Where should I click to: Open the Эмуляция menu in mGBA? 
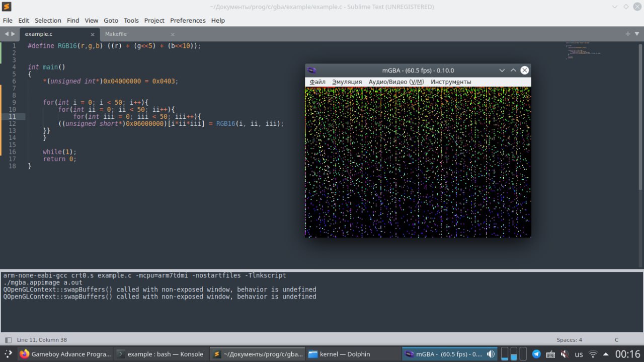347,82
